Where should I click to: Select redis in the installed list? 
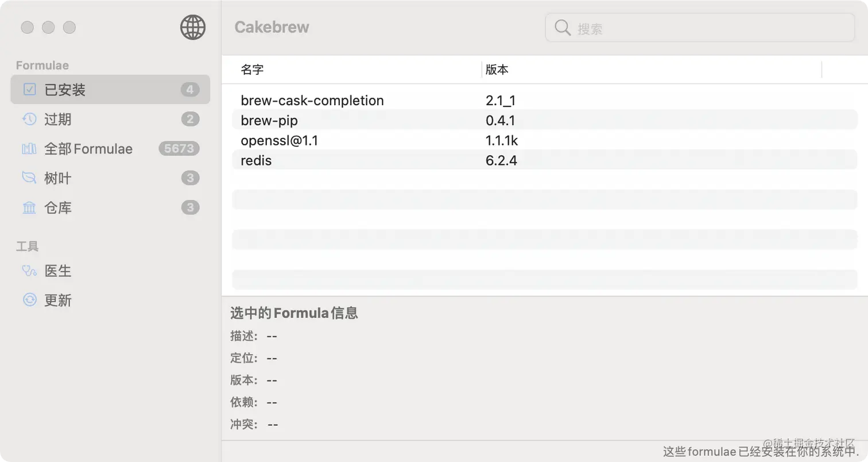point(344,160)
